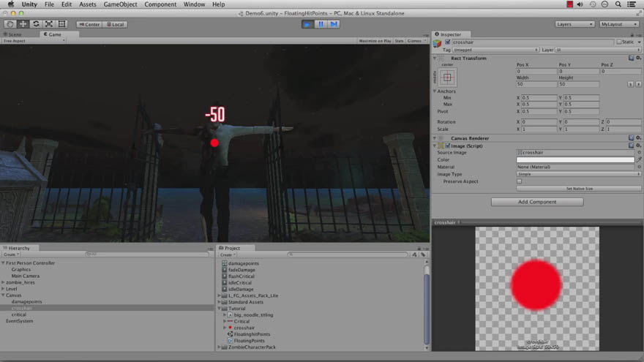The width and height of the screenshot is (644, 362).
Task: Click the Add Component button
Action: tap(537, 202)
